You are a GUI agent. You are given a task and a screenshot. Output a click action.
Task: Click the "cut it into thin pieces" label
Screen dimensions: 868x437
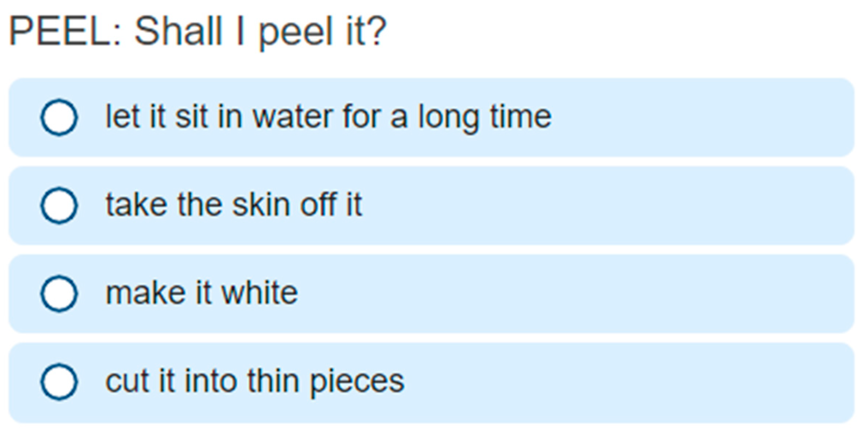tap(254, 382)
